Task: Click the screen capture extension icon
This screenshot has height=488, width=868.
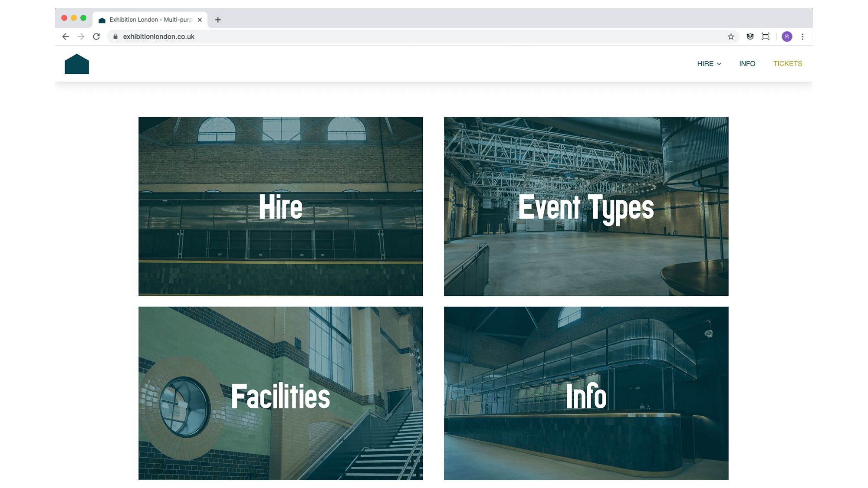Action: (766, 37)
